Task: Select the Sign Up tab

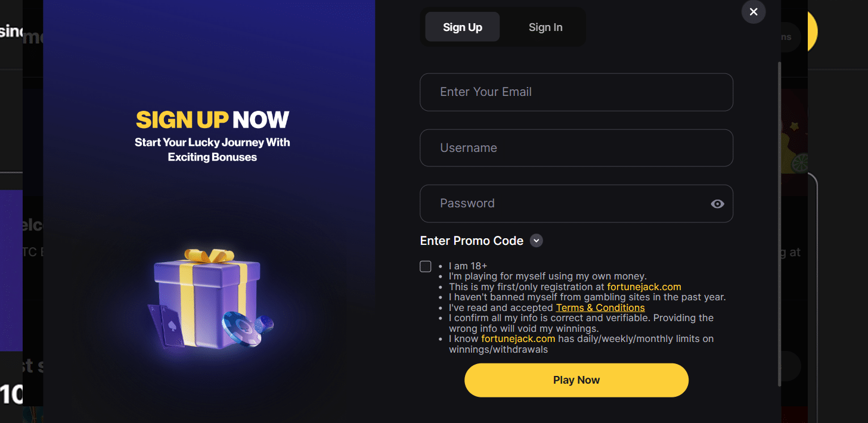Action: (463, 27)
